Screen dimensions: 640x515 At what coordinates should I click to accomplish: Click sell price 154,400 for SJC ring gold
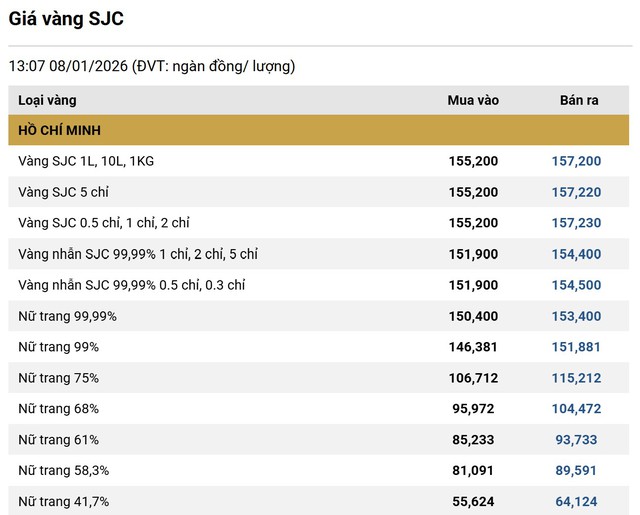[576, 254]
